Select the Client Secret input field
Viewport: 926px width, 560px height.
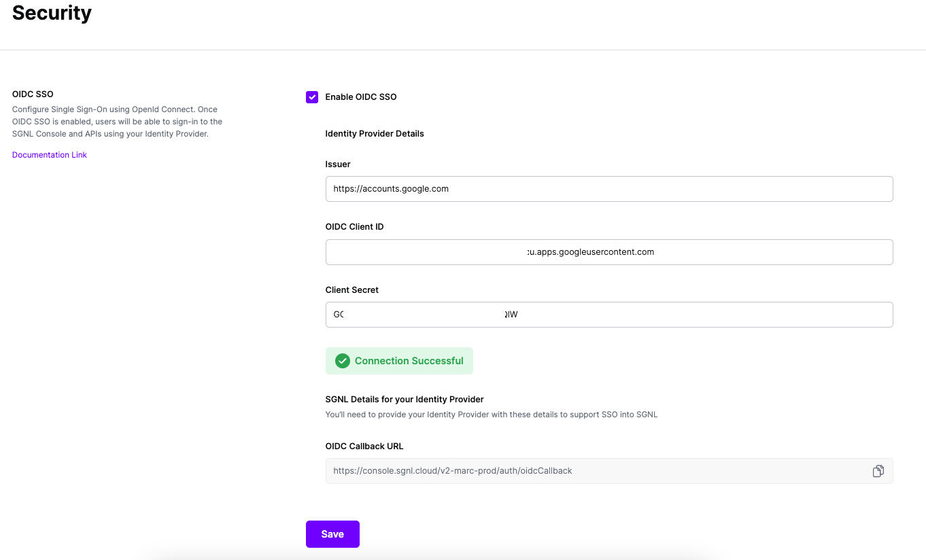coord(609,315)
